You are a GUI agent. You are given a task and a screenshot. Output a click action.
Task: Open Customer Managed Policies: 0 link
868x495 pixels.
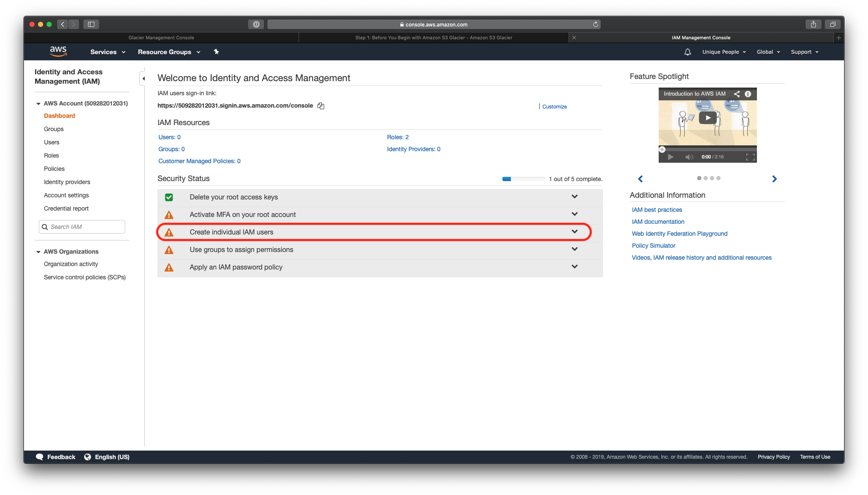point(199,161)
